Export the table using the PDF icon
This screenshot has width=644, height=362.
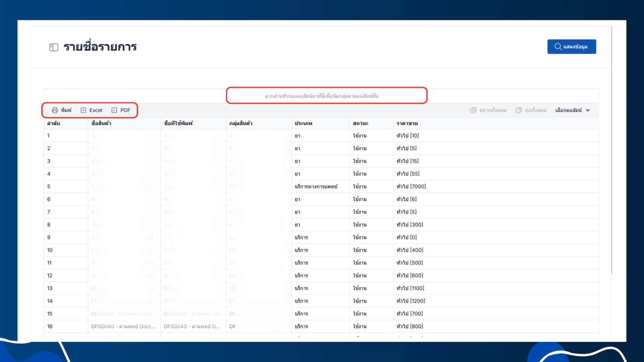point(114,110)
